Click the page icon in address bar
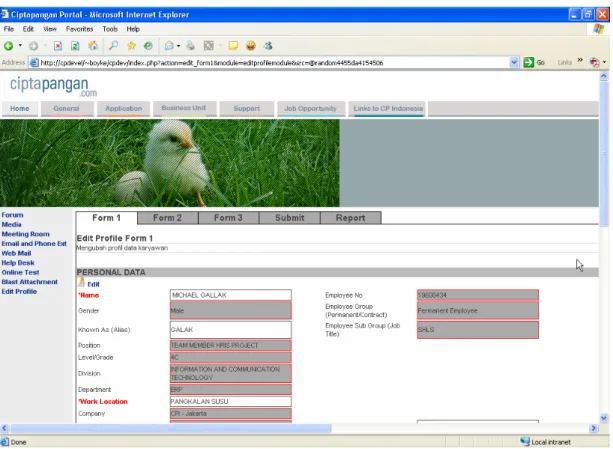Screen dimensions: 613x449 [x=34, y=63]
